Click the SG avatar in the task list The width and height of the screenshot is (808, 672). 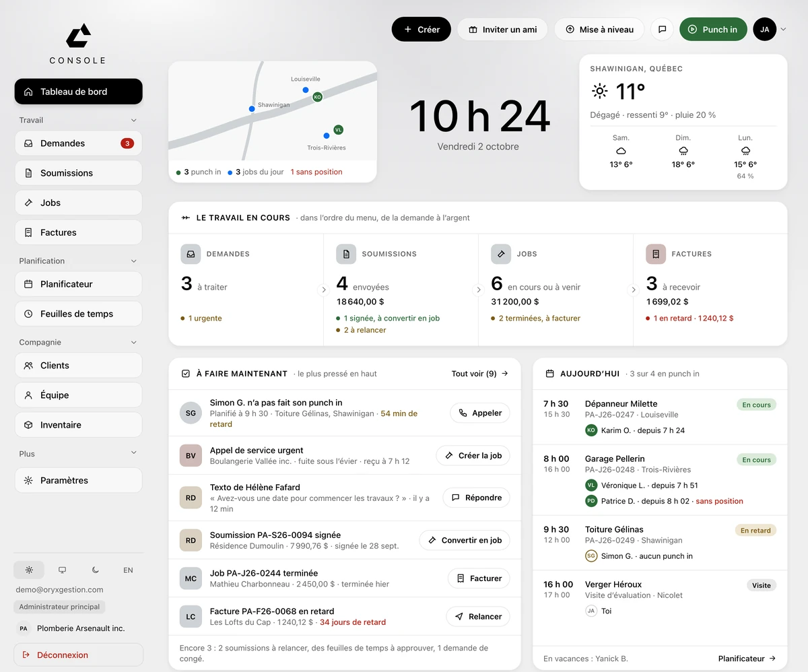coord(191,413)
